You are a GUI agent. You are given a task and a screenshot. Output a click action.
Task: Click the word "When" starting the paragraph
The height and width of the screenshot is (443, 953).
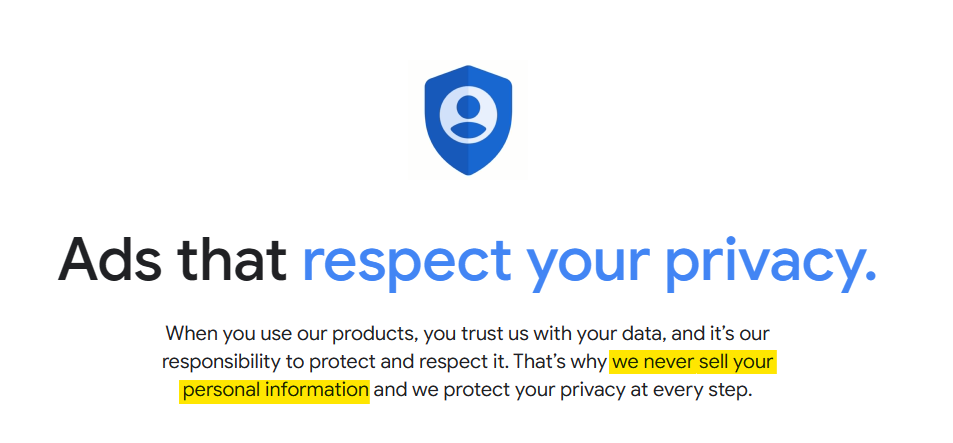(x=192, y=334)
